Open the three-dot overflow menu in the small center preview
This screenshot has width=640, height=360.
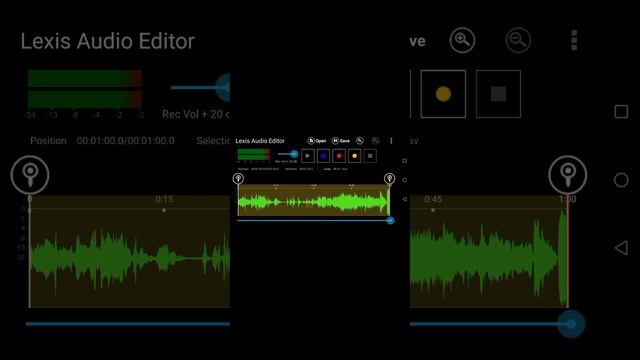(391, 141)
